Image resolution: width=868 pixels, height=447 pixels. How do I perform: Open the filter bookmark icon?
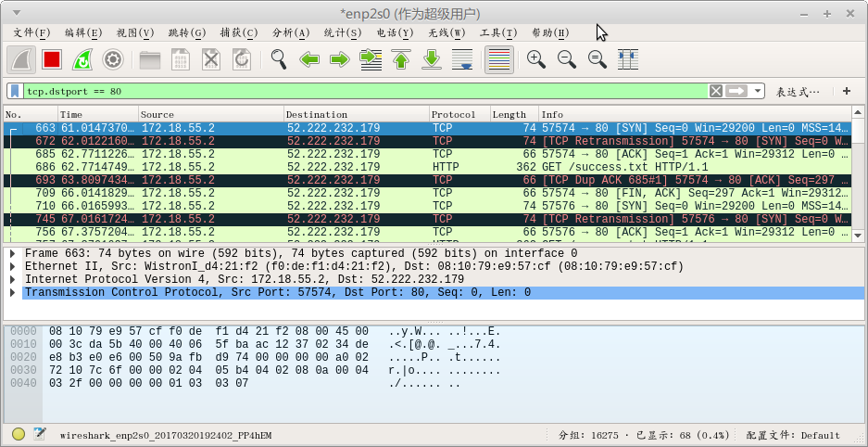[x=16, y=91]
